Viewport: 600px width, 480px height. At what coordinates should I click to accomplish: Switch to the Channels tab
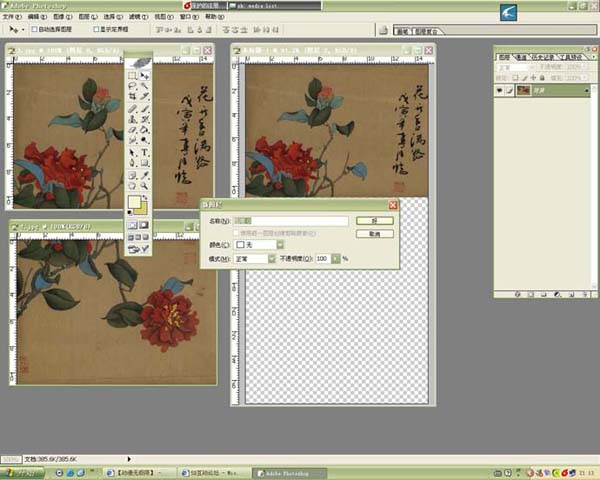point(521,57)
